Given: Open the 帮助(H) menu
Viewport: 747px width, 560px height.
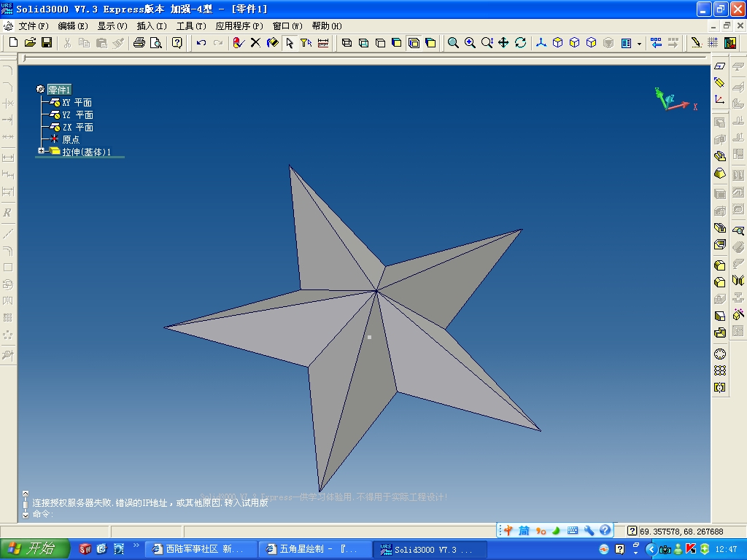Looking at the screenshot, I should point(327,26).
